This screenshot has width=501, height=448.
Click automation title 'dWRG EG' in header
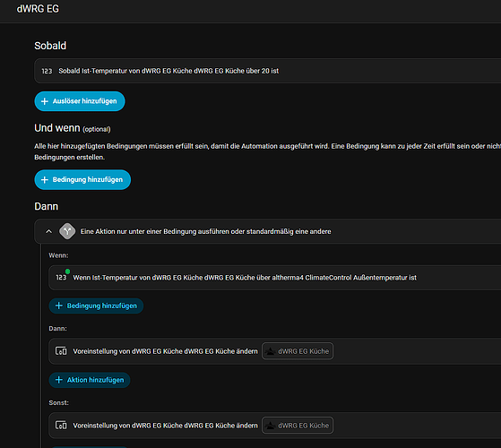click(38, 9)
